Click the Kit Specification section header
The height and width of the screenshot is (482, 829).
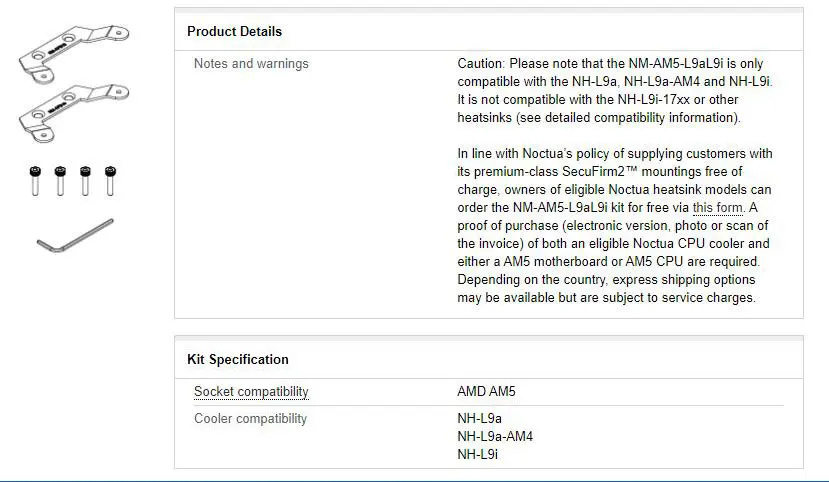tap(238, 360)
